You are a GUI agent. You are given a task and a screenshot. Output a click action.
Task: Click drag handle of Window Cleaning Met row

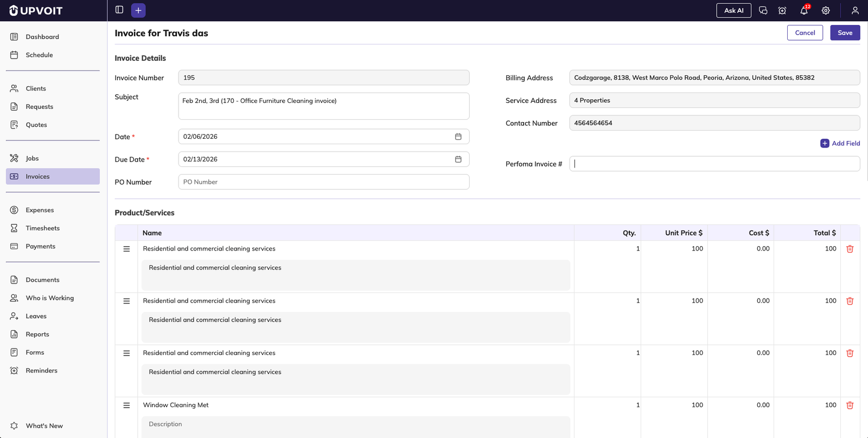coord(126,405)
